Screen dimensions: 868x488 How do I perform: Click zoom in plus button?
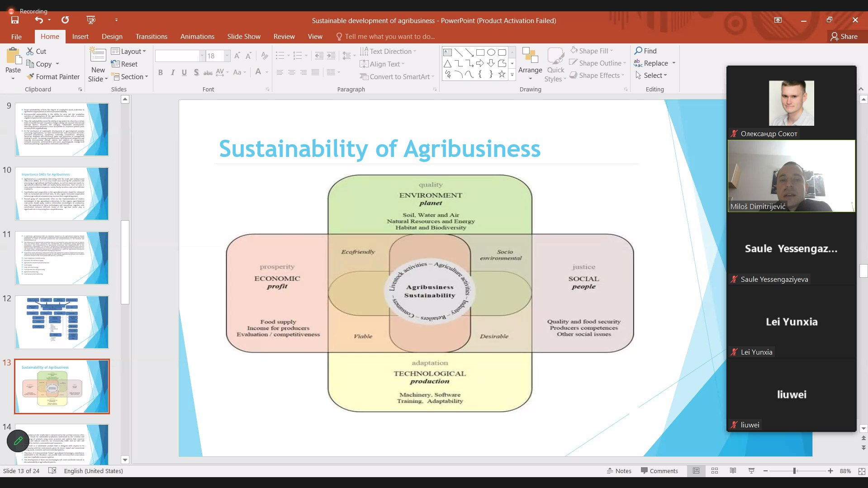830,471
